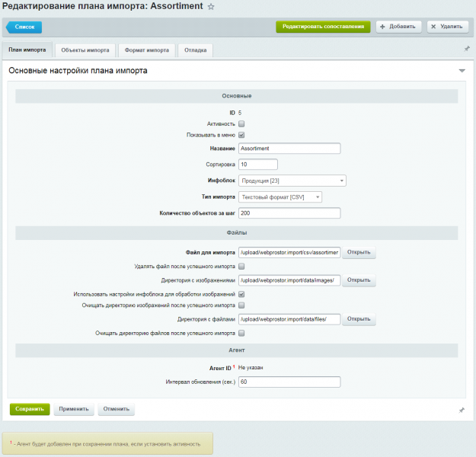476x457 pixels.
Task: Collapse the main settings section arrow
Action: (x=462, y=71)
